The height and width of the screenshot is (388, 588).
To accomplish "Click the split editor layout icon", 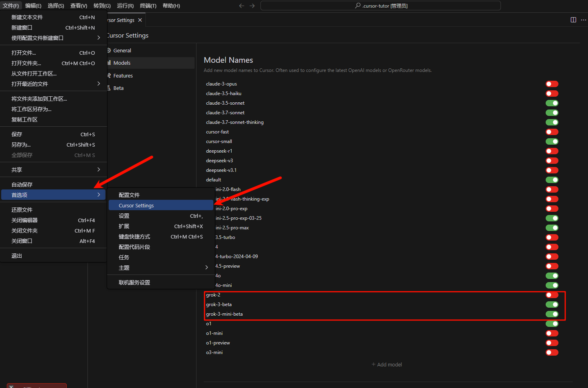I will 573,20.
